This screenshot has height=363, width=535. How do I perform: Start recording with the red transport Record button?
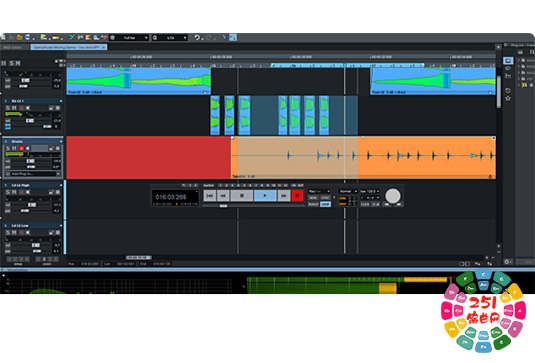coord(297,196)
